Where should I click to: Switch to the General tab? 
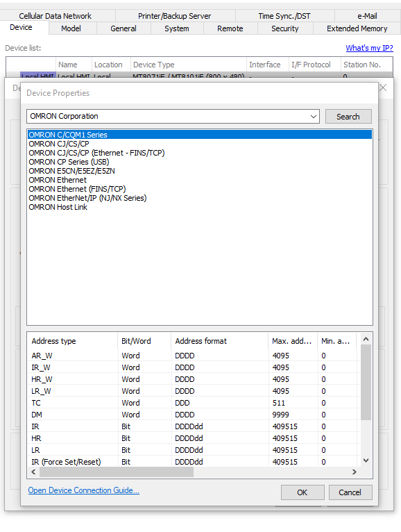(123, 28)
